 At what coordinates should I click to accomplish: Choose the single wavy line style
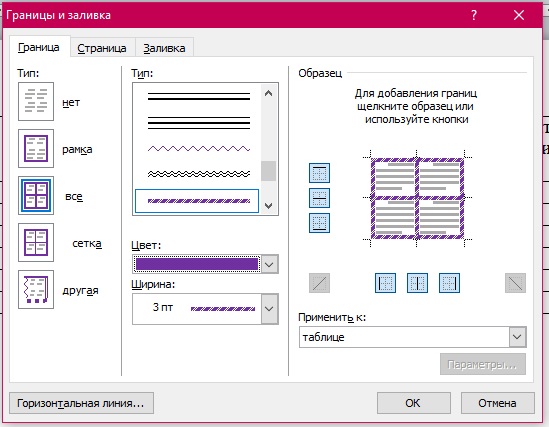199,149
